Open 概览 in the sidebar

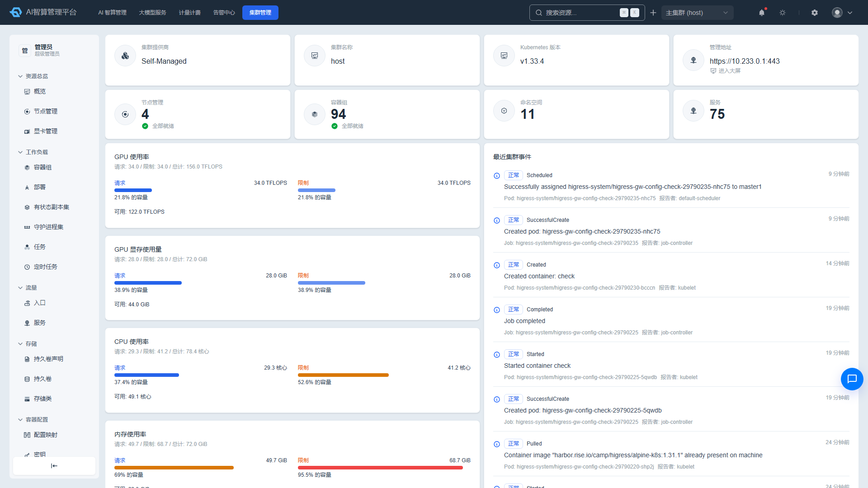coord(40,91)
